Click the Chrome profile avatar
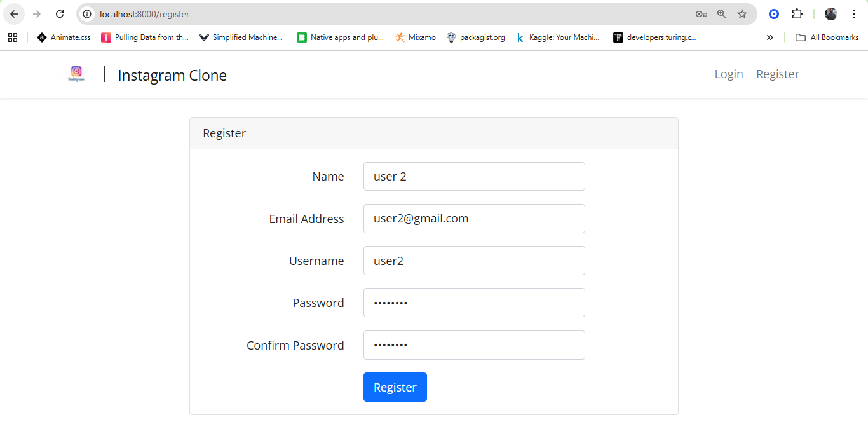The width and height of the screenshot is (868, 436). (x=831, y=14)
